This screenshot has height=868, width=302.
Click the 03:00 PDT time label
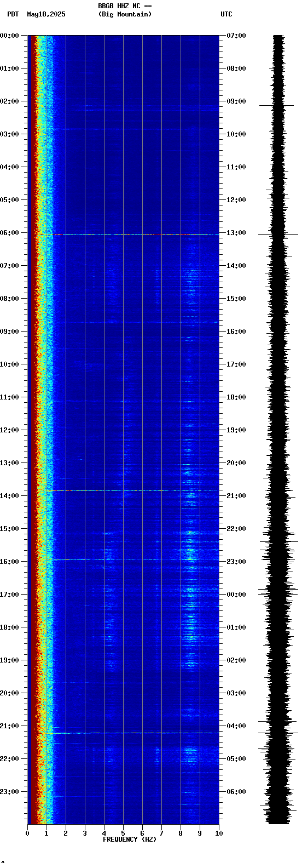coord(9,134)
